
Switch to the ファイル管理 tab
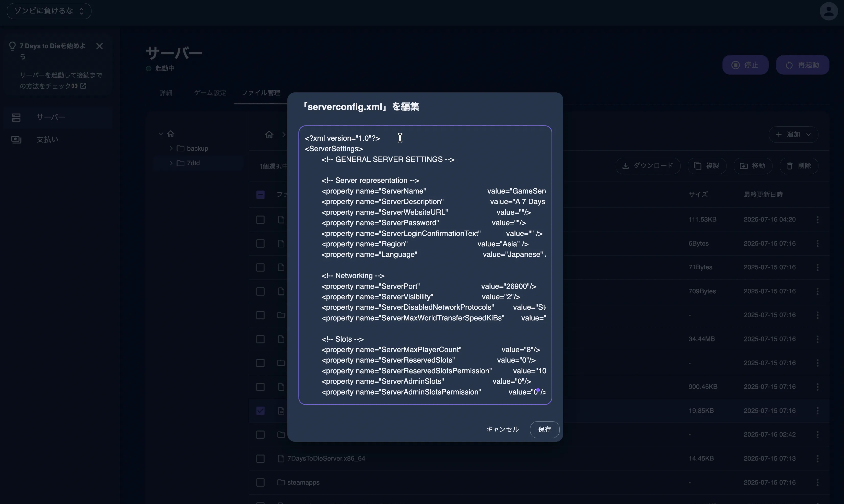[261, 93]
